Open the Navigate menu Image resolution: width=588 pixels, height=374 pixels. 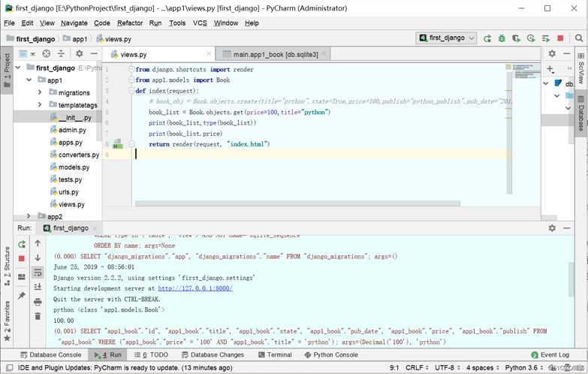[x=74, y=23]
